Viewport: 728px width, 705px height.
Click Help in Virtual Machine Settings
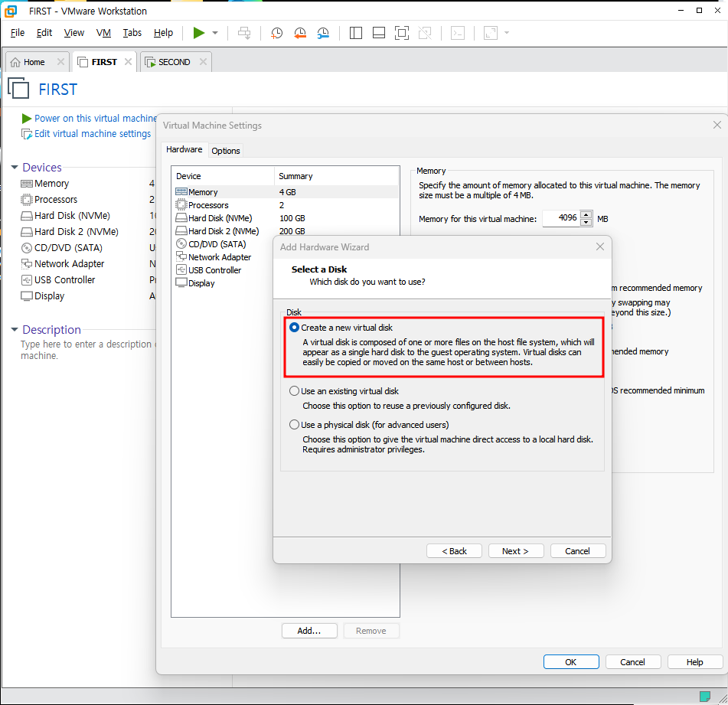coord(695,662)
